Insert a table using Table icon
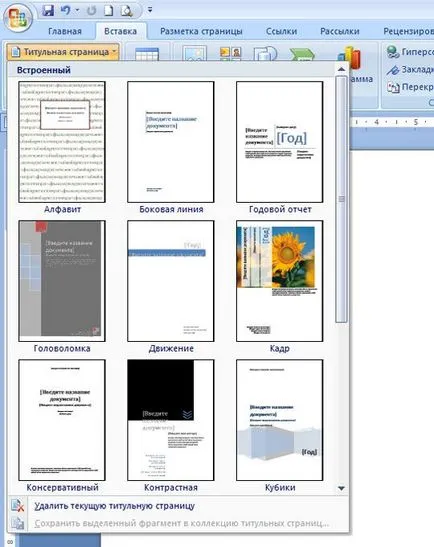This screenshot has width=434, height=547. 147,55
